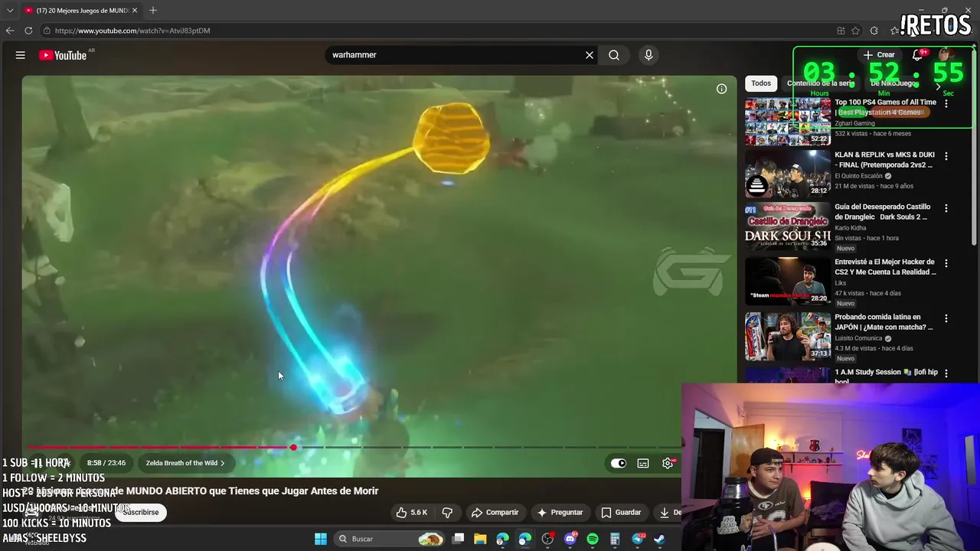
Task: Like the video with 5.6 K likes
Action: (x=411, y=513)
